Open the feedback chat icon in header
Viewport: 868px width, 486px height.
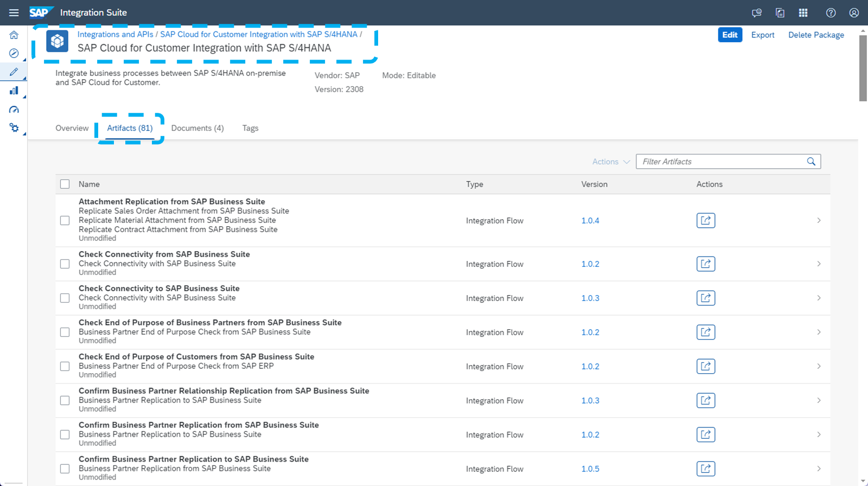point(757,12)
